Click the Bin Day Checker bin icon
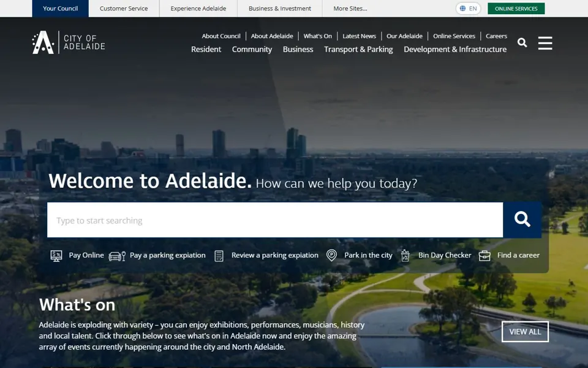588x368 pixels. point(405,255)
